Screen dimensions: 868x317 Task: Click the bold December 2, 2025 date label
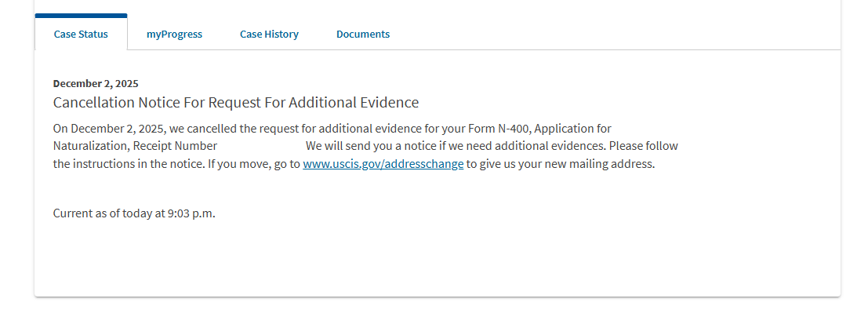[96, 83]
